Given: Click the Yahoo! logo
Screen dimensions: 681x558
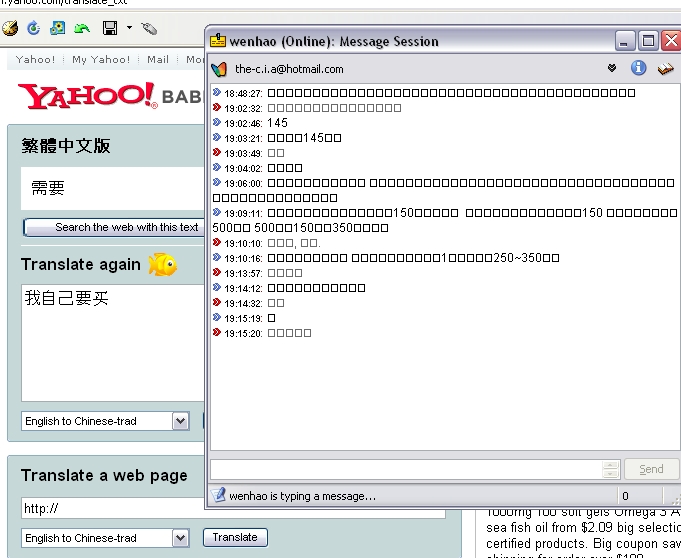Looking at the screenshot, I should (x=88, y=96).
